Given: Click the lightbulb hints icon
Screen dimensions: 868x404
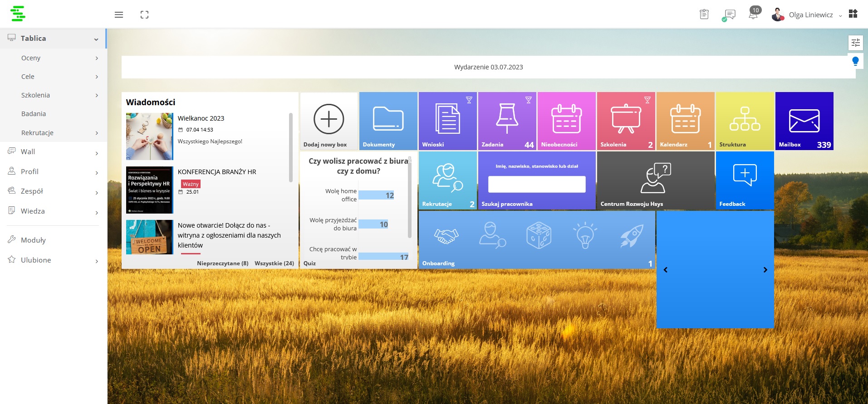Looking at the screenshot, I should click(855, 61).
